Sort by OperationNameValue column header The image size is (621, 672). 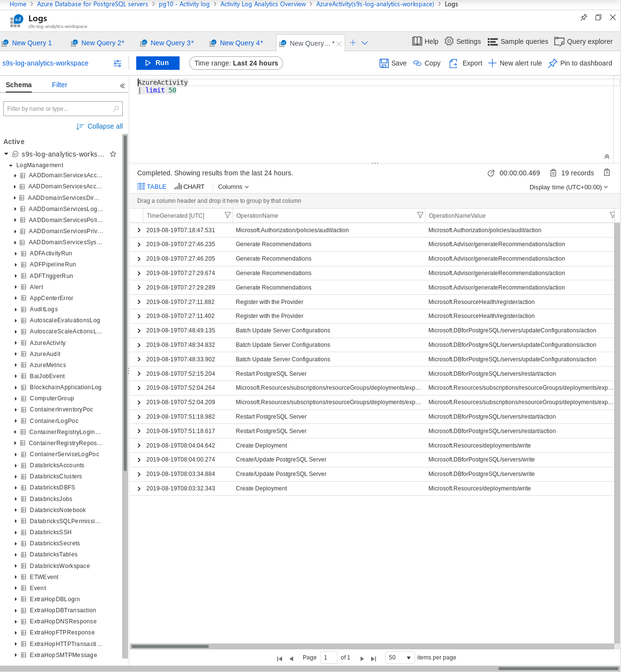click(x=457, y=216)
